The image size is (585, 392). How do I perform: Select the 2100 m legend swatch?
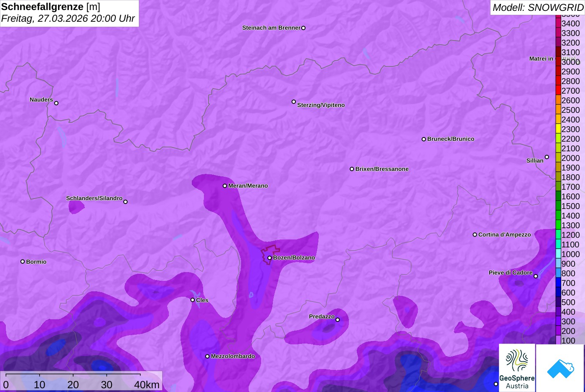click(x=558, y=148)
